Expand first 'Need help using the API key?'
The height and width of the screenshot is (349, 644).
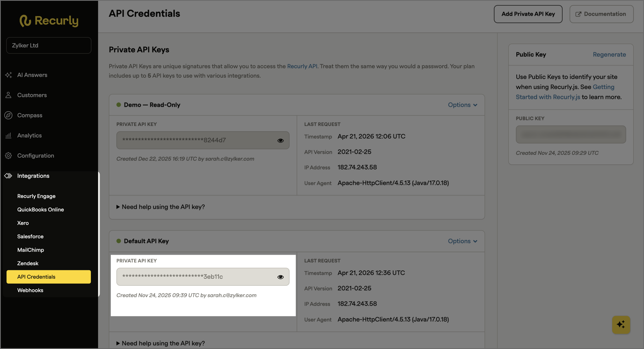pos(161,207)
